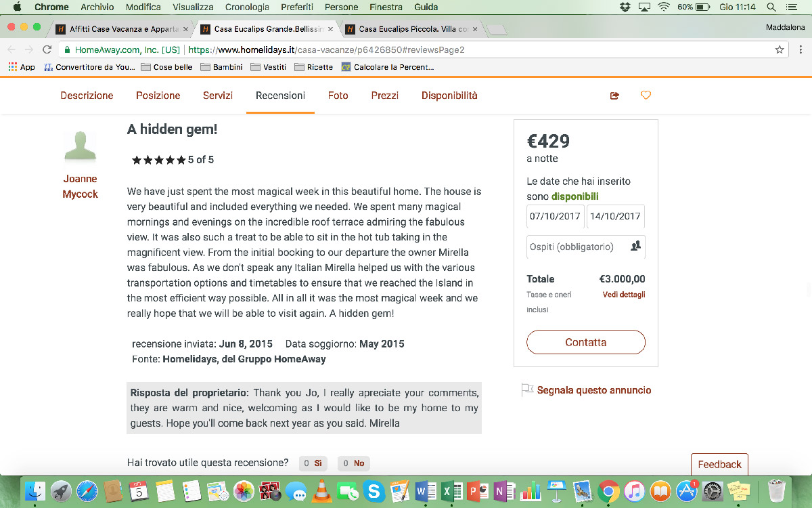Bookmark page with the star icon
Image resolution: width=812 pixels, height=508 pixels.
tap(780, 49)
